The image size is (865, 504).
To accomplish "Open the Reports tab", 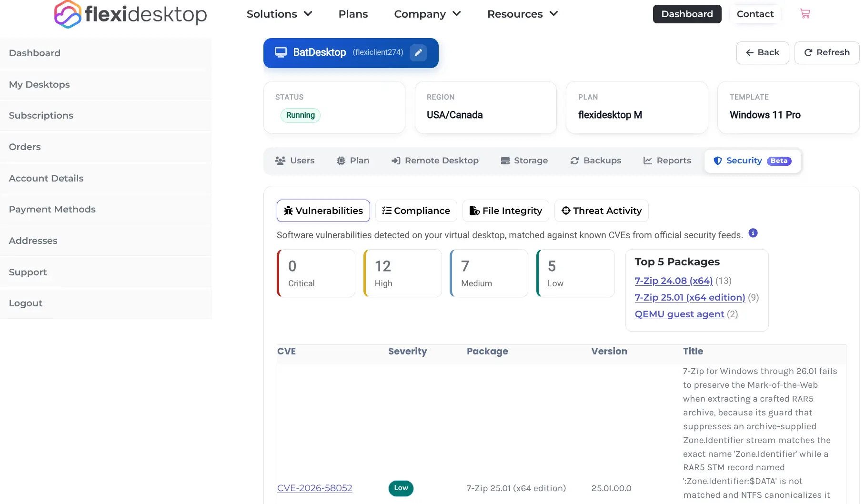I will click(667, 161).
